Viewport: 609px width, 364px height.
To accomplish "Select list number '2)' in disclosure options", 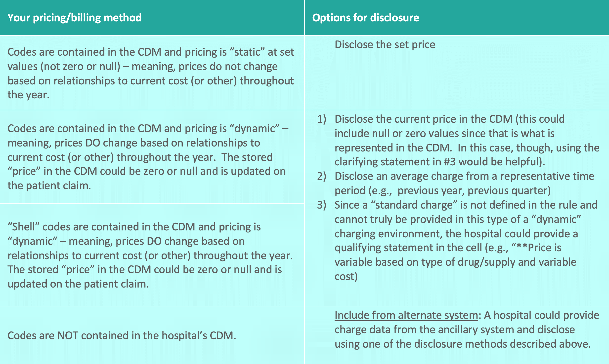I will [321, 176].
